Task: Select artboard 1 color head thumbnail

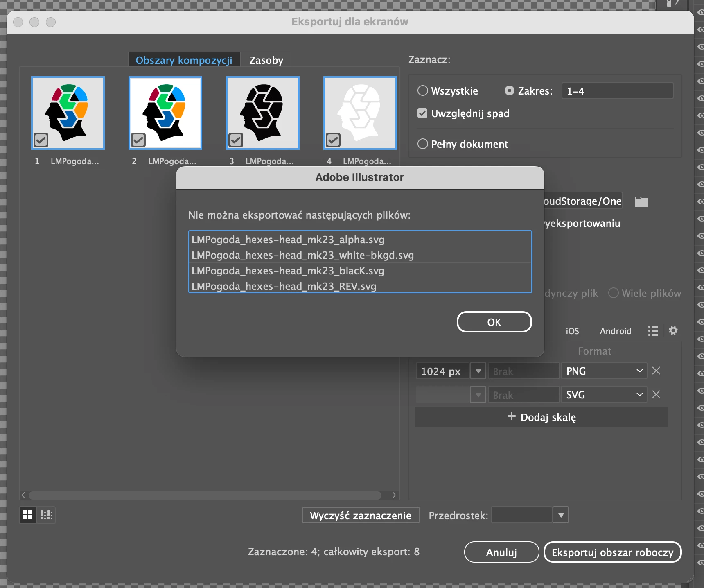Action: [68, 113]
